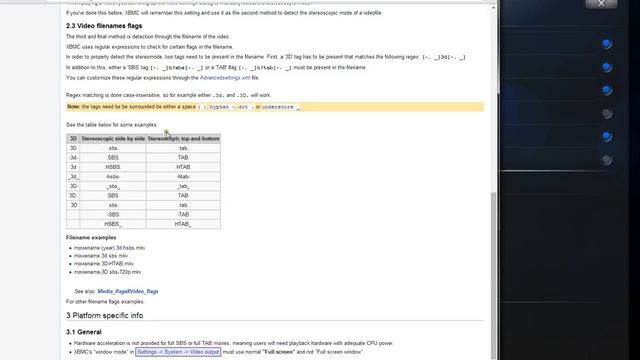Click the Settings -> System -> Video output link
Screen dimensions: 640x360
pos(178,352)
